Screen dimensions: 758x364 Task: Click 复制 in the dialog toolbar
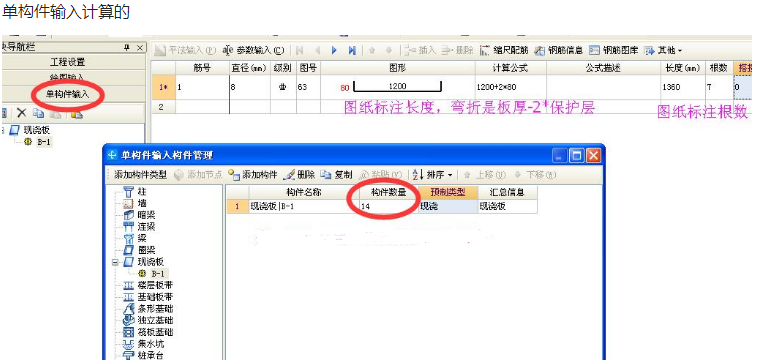click(336, 175)
